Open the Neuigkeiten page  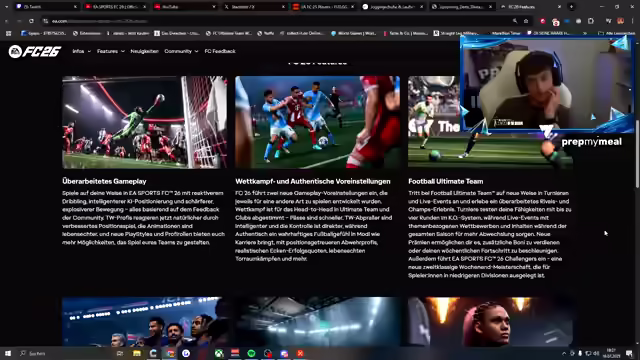click(144, 51)
